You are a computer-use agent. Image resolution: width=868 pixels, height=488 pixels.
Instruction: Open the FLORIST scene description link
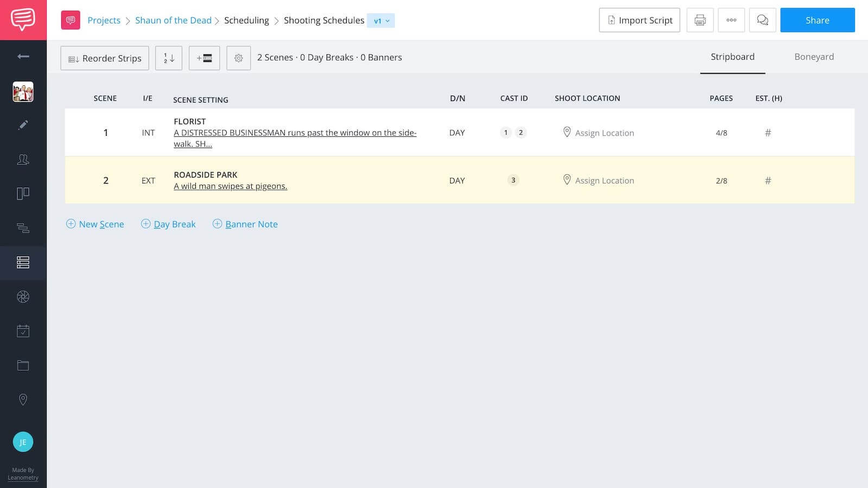point(295,138)
